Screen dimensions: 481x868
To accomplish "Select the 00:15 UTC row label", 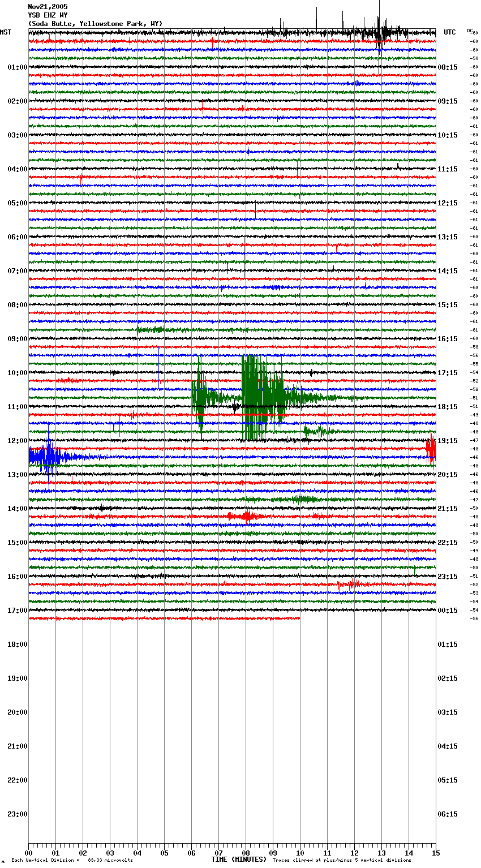I will coord(448,611).
